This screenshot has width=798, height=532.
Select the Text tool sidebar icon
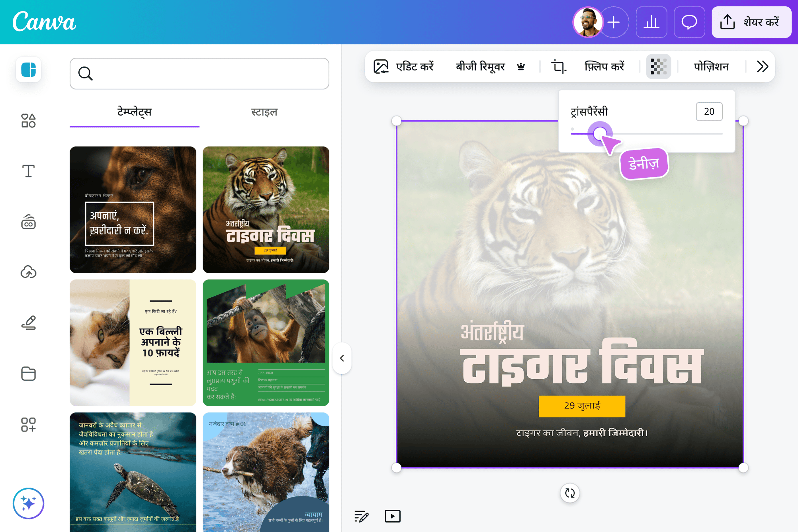point(29,171)
